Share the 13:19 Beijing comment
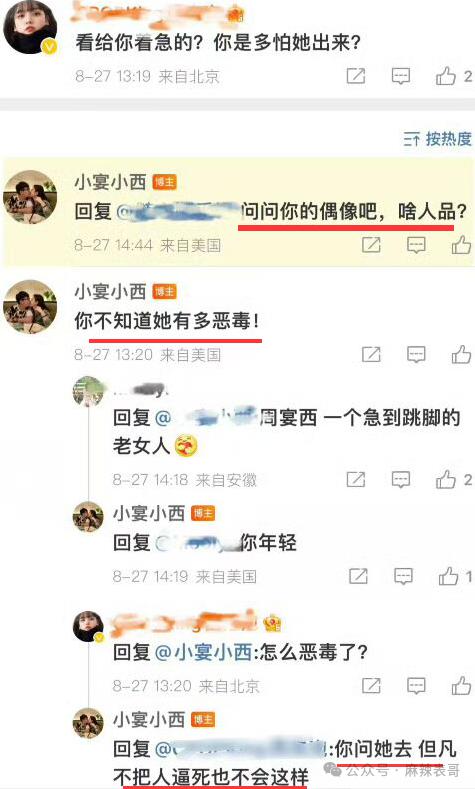Image resolution: width=475 pixels, height=789 pixels. tap(356, 76)
